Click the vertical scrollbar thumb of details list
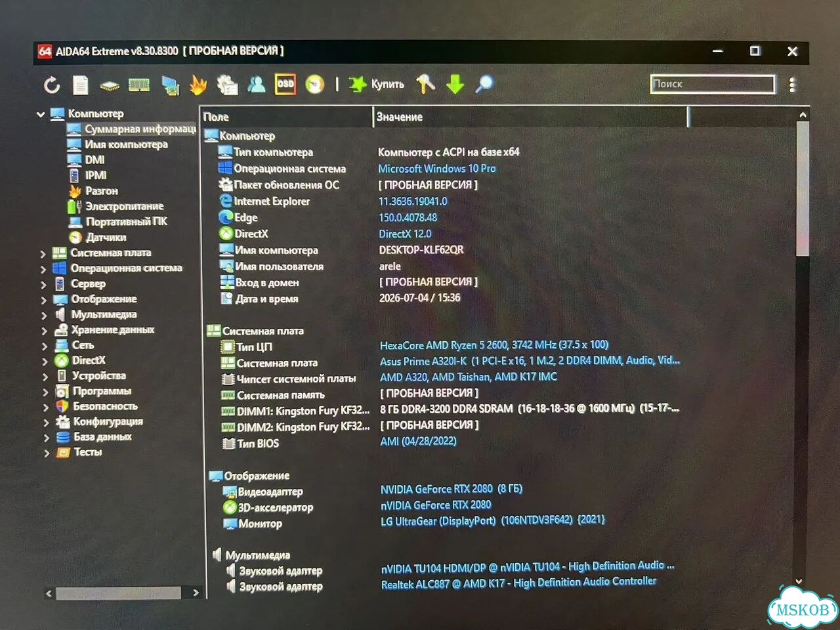 tap(803, 189)
